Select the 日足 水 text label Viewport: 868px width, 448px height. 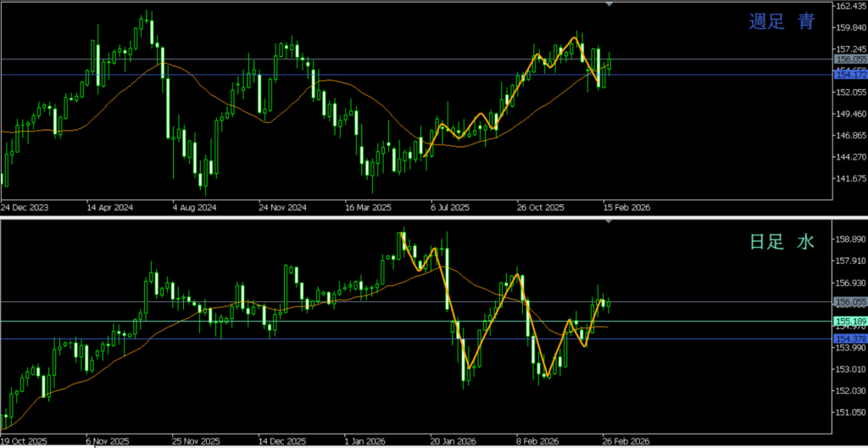pos(782,243)
